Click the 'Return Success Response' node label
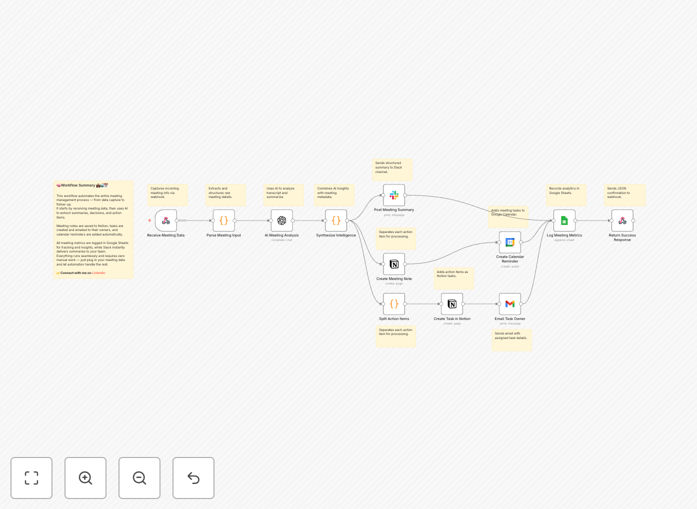 click(622, 237)
